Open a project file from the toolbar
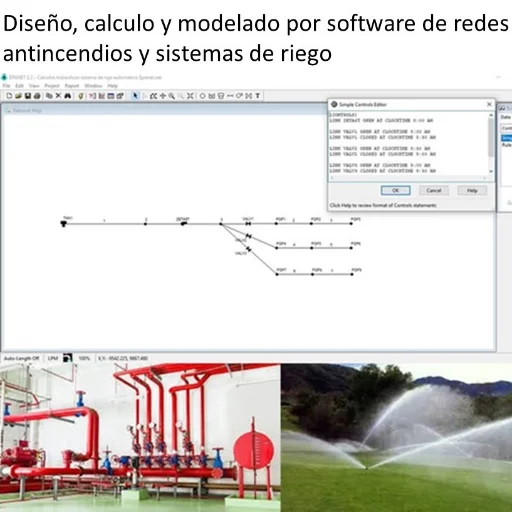 18,96
